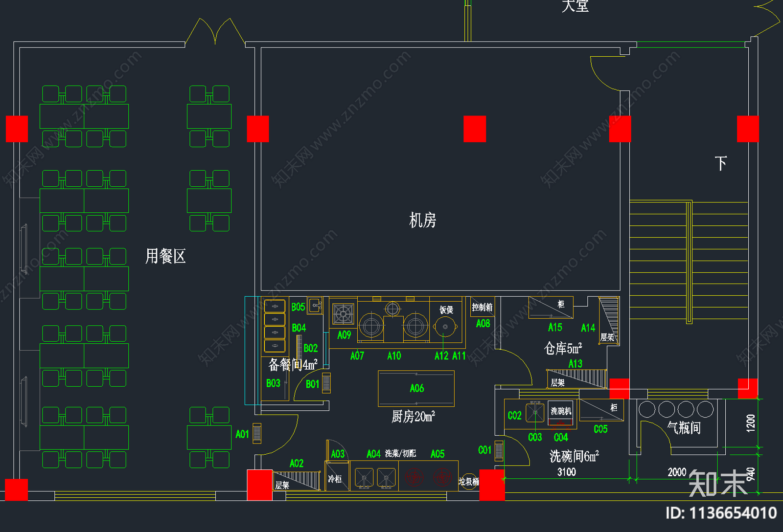
Task: Select the 柜 label above C05
Action: [614, 407]
